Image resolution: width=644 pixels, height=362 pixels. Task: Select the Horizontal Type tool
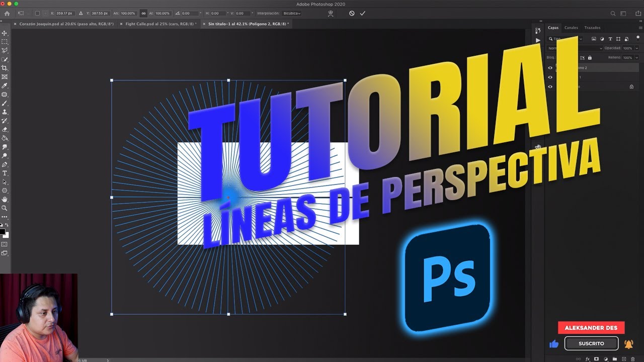[5, 173]
